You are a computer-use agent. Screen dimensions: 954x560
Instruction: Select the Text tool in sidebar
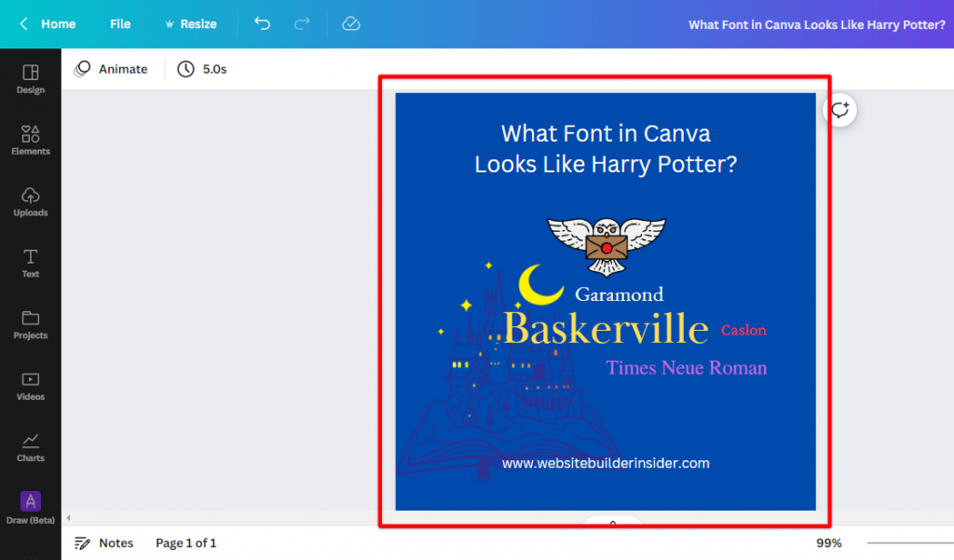pyautogui.click(x=30, y=263)
